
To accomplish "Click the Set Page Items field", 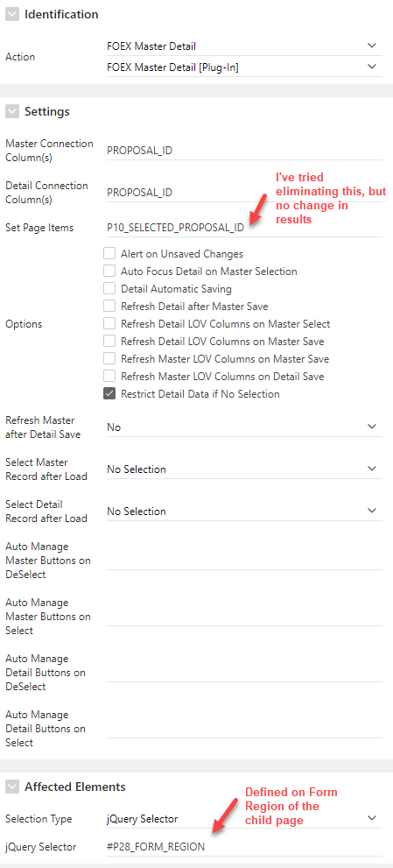I will tap(244, 228).
